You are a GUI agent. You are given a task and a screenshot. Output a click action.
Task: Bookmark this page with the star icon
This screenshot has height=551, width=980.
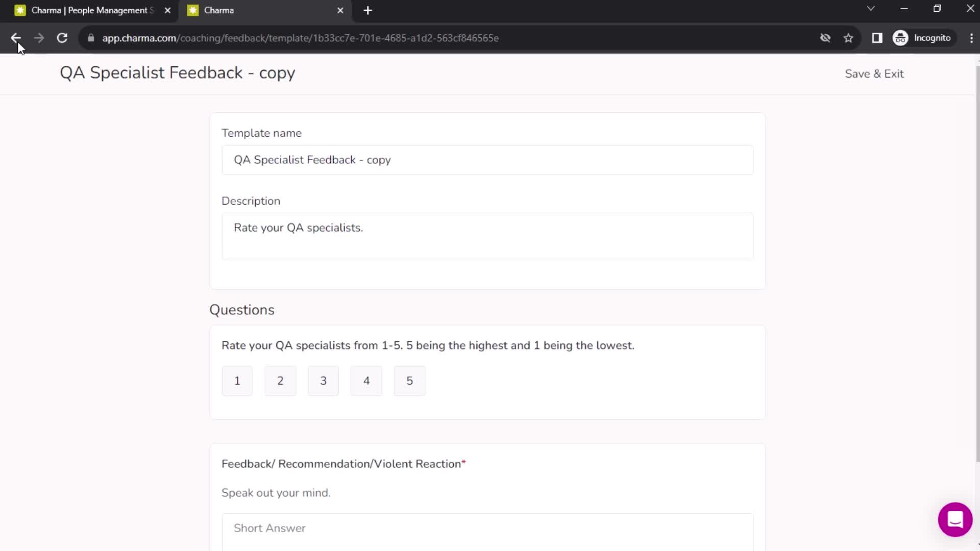[x=848, y=38]
